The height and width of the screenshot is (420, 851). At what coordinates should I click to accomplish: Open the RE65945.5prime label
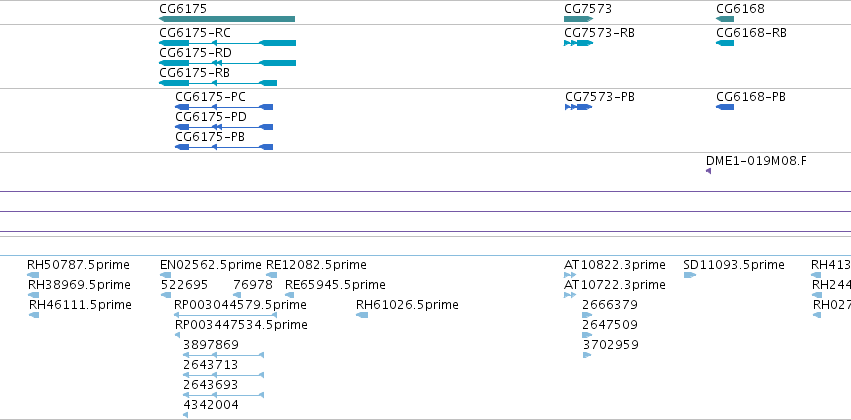pyautogui.click(x=335, y=285)
